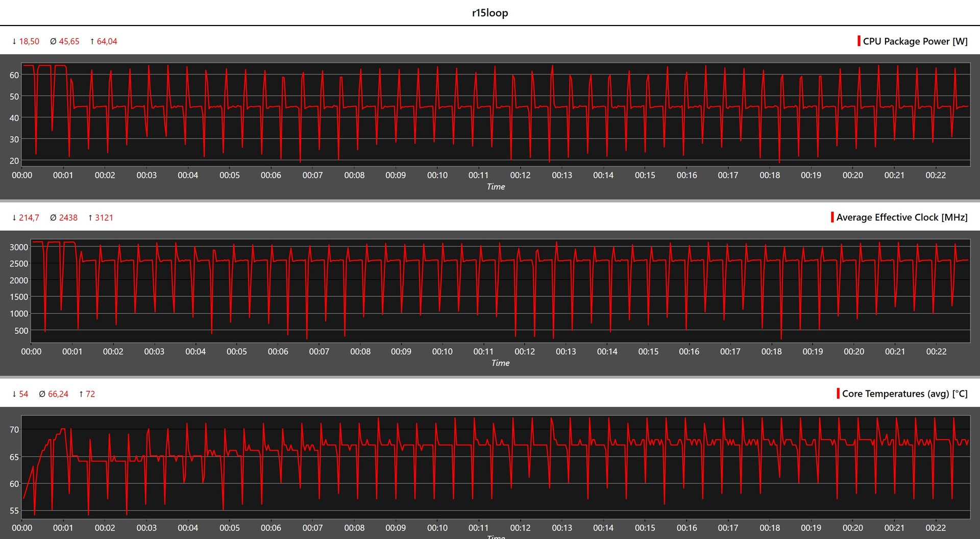Click maximum power value 64,04
Viewport: 980px width, 539px height.
coord(107,41)
